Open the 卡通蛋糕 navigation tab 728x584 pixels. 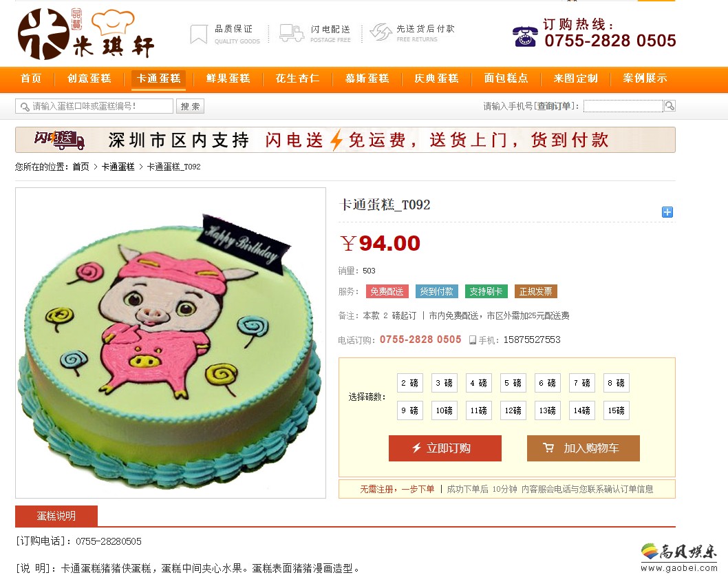pos(158,79)
